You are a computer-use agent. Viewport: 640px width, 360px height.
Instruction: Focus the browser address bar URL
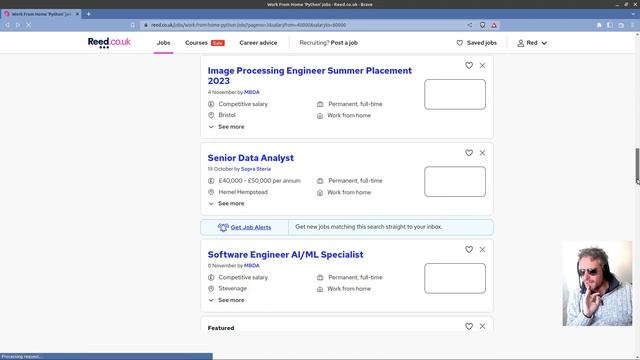248,25
